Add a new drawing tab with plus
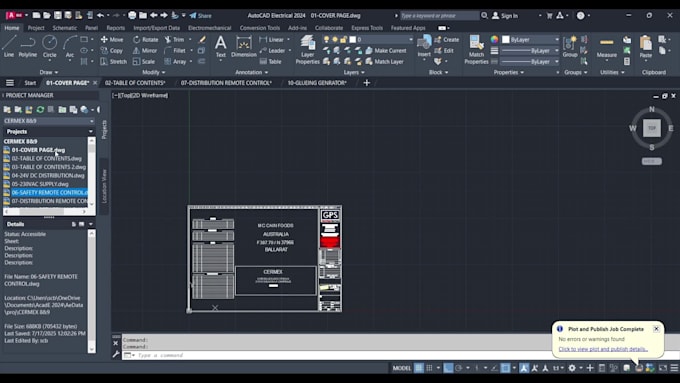The width and height of the screenshot is (680, 383). [x=366, y=83]
